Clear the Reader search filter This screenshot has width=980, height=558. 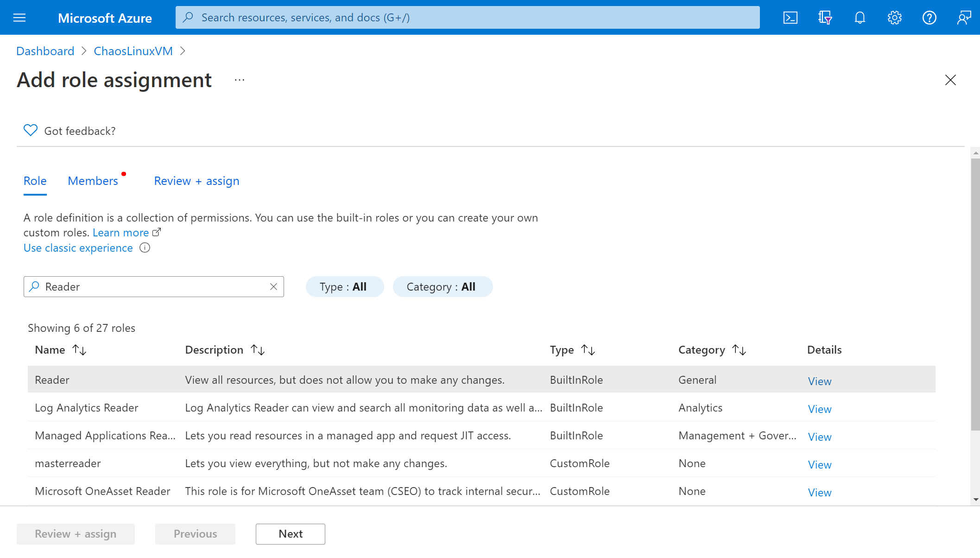click(274, 286)
